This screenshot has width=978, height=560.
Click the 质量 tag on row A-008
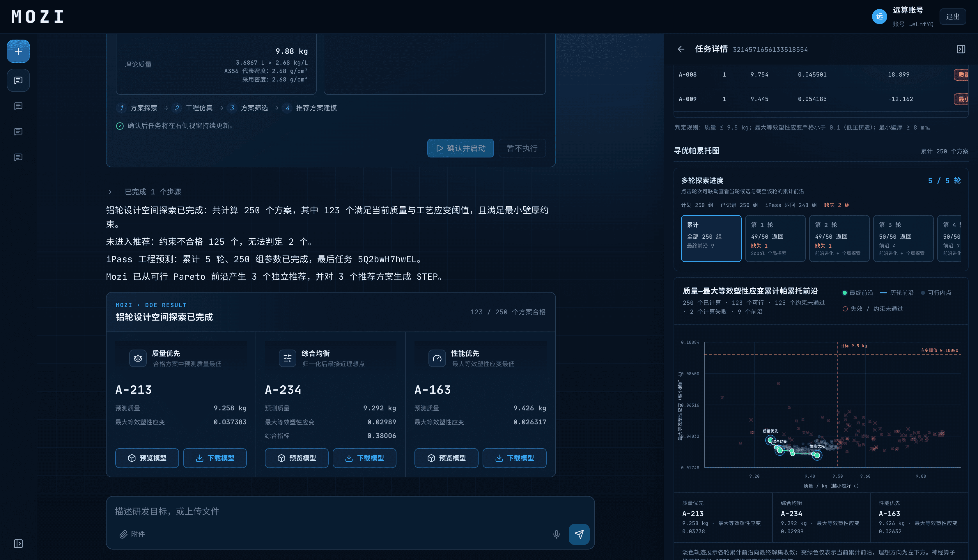coord(961,75)
